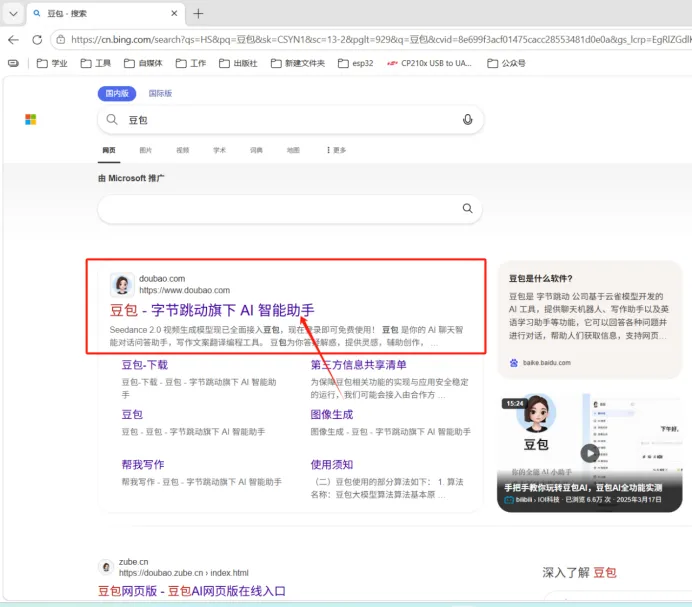Open 手把手教你玩转豆包AI video title
The width and height of the screenshot is (692, 607).
point(583,488)
